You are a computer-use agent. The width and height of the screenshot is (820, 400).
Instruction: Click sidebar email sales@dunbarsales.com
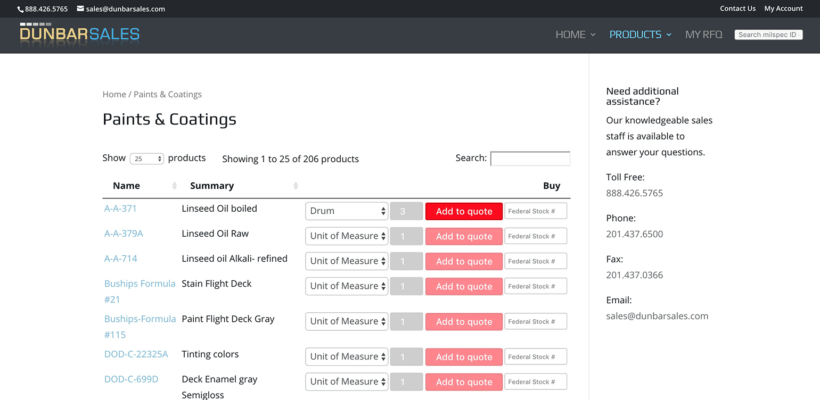(657, 316)
